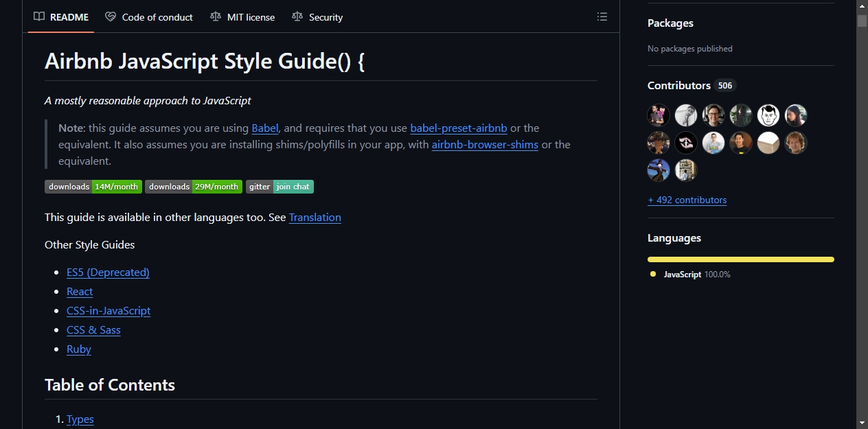Image resolution: width=868 pixels, height=429 pixels.
Task: Open the README outline list icon
Action: (x=602, y=16)
